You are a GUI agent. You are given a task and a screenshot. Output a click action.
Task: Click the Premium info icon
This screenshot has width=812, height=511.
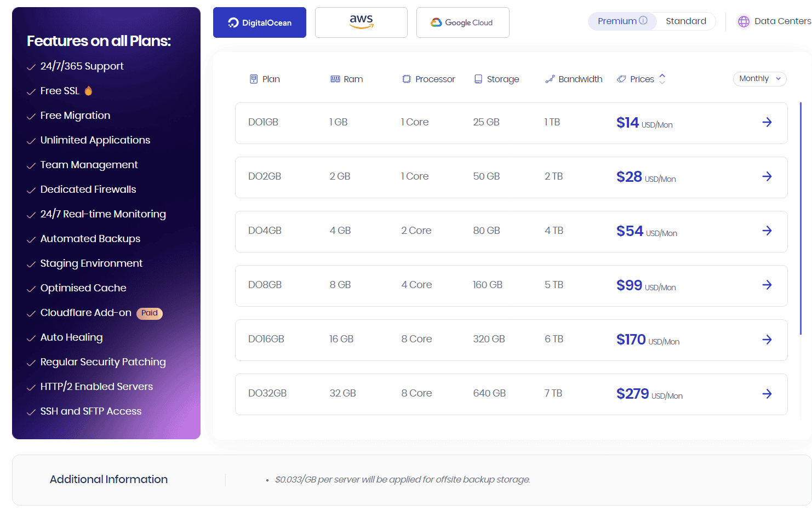click(643, 21)
